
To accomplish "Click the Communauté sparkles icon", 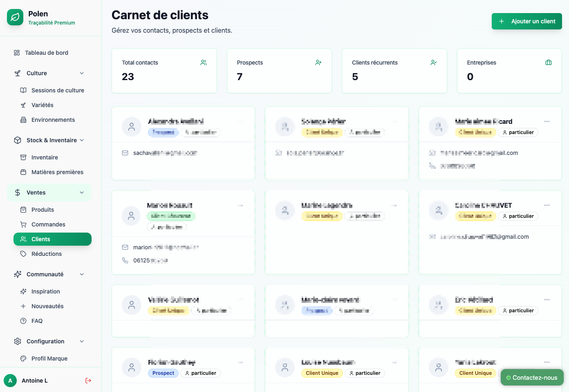I will 18,274.
